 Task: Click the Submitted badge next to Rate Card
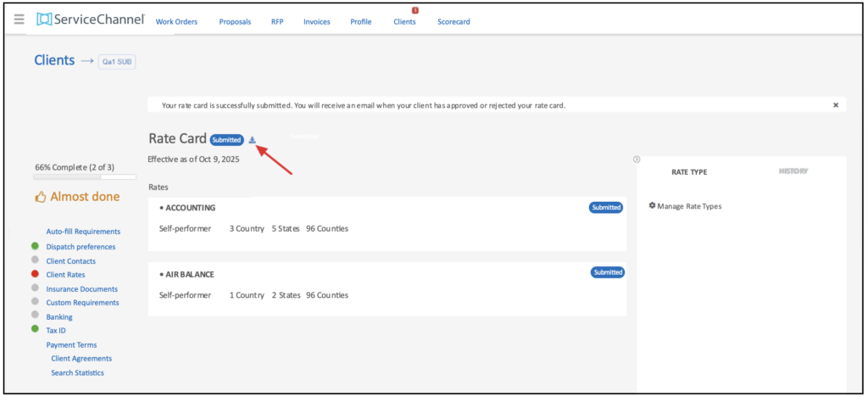tap(226, 140)
